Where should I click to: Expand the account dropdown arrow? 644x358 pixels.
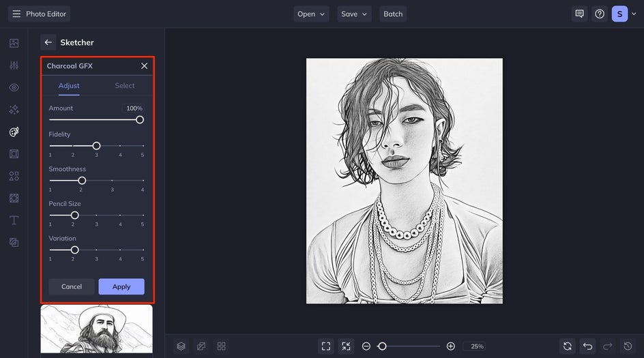coord(634,14)
